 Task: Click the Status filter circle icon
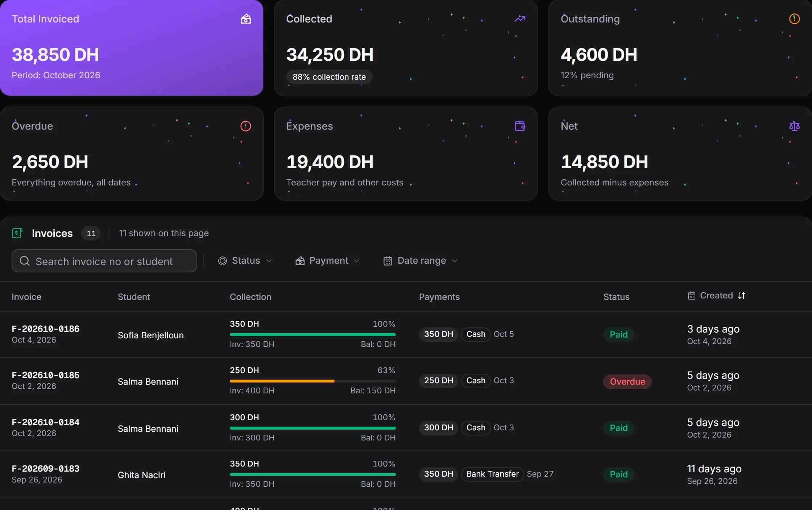(x=223, y=261)
